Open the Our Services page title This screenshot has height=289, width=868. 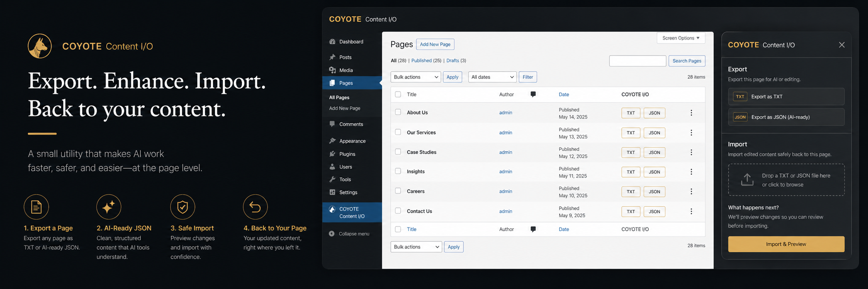(421, 133)
